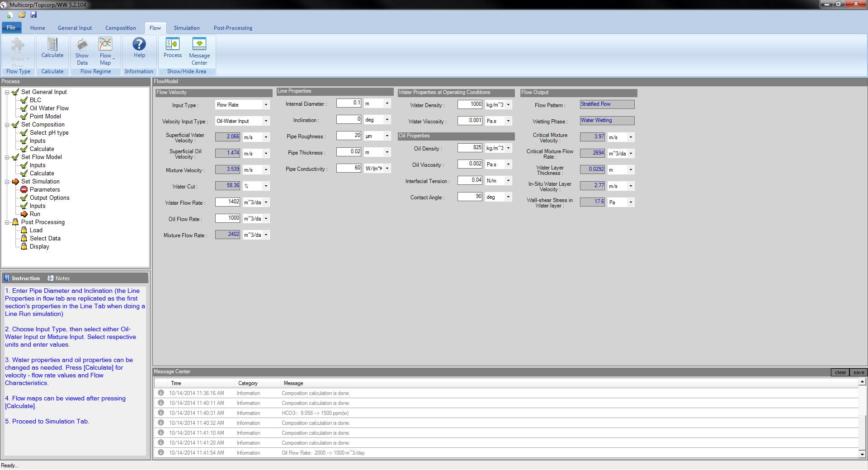The height and width of the screenshot is (470, 868).
Task: Clear the Message Center log
Action: tap(840, 372)
